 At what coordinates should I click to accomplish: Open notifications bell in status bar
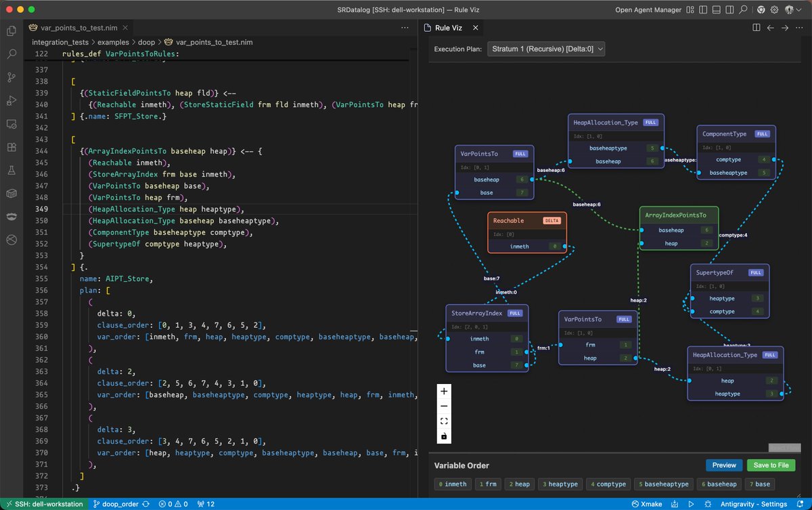800,504
